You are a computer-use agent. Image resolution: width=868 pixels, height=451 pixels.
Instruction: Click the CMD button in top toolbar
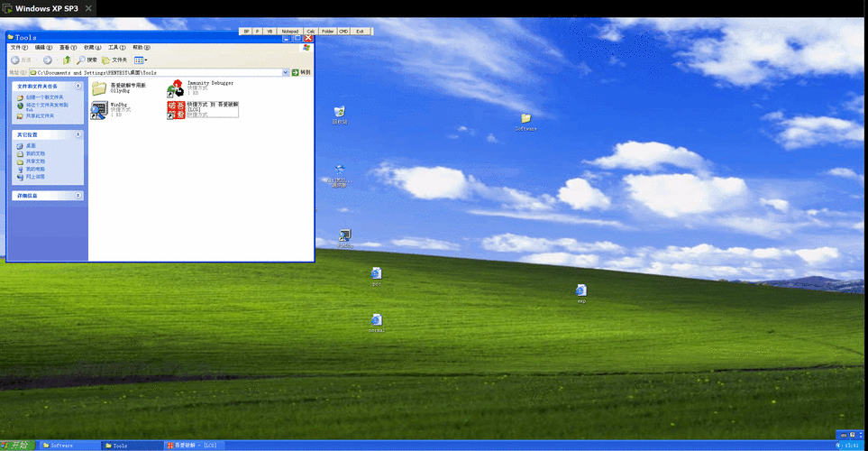pyautogui.click(x=343, y=32)
